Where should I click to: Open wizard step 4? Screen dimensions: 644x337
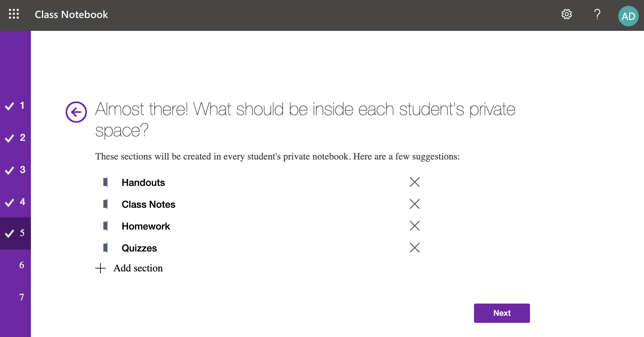15,202
